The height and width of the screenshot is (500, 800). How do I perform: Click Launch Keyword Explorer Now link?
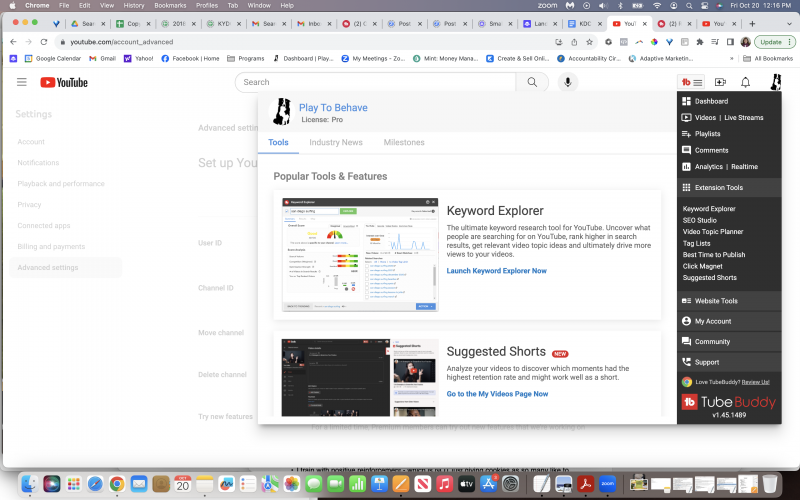pos(496,271)
